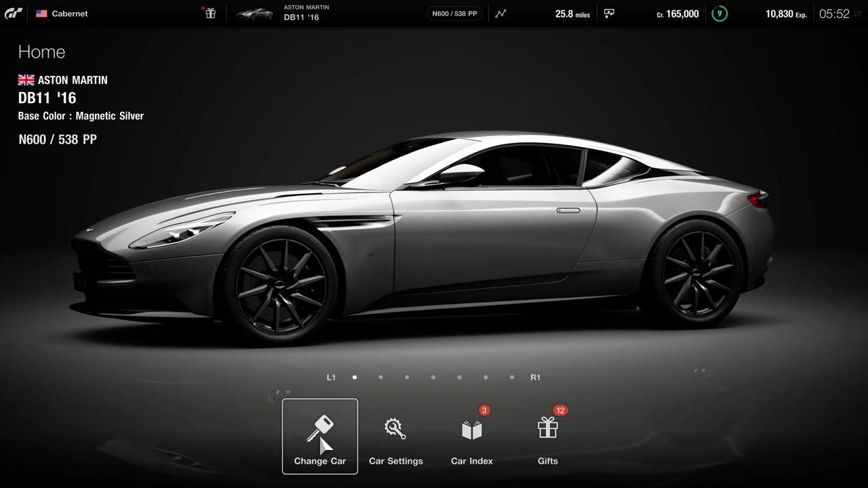Screen dimensions: 868x488
Task: Click the DB11 car thumbnail in top bar
Action: tap(254, 14)
